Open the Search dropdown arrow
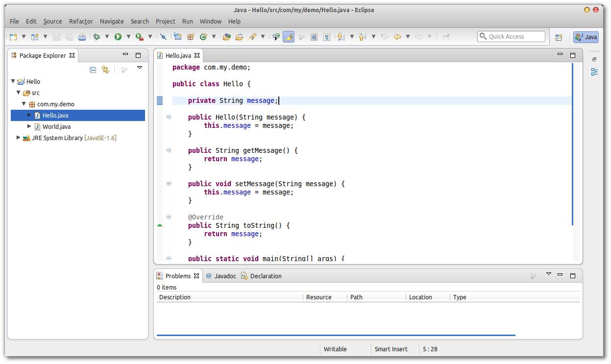This screenshot has height=364, width=611. [263, 37]
